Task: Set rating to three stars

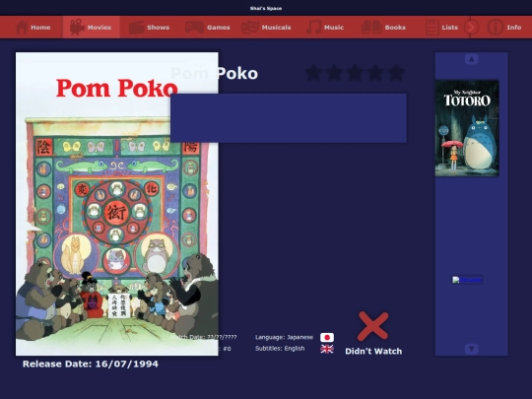Action: point(355,73)
